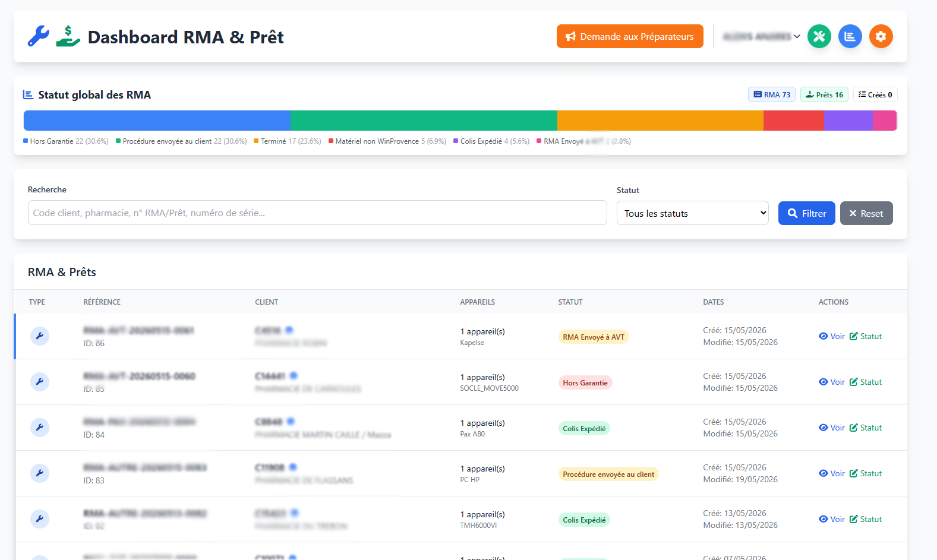Click the Statut global des RMA chart icon
937x560 pixels.
(28, 94)
